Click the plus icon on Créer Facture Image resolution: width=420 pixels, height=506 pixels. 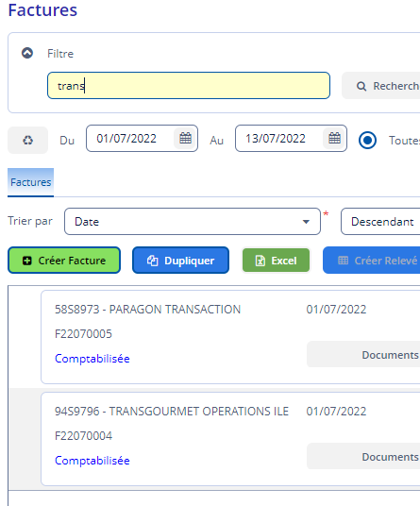[27, 261]
